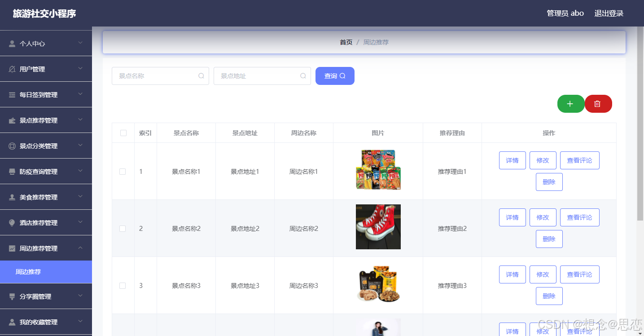
Task: Click 修改 for row 2
Action: (543, 217)
